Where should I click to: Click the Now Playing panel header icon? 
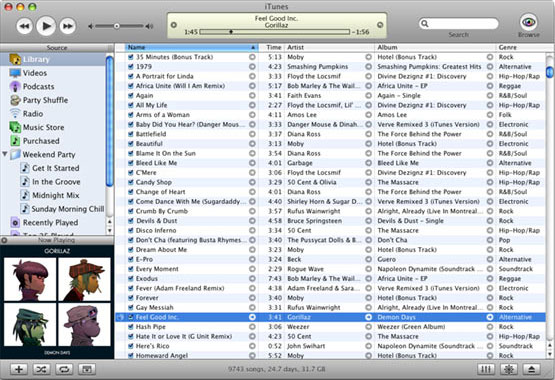4,240
